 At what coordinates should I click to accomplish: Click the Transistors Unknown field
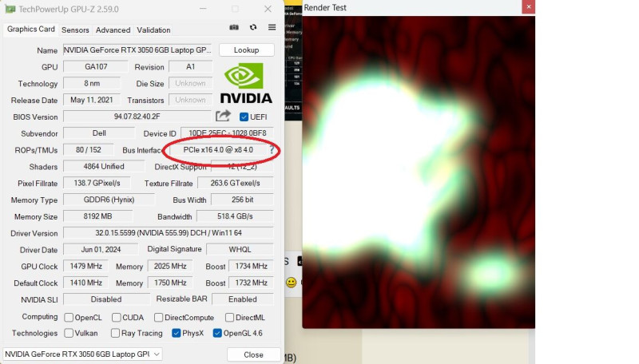pos(190,100)
